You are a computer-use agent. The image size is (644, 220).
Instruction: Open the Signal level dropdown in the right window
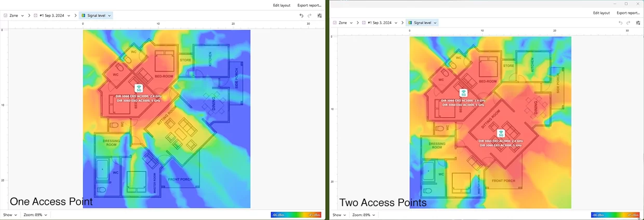(422, 23)
